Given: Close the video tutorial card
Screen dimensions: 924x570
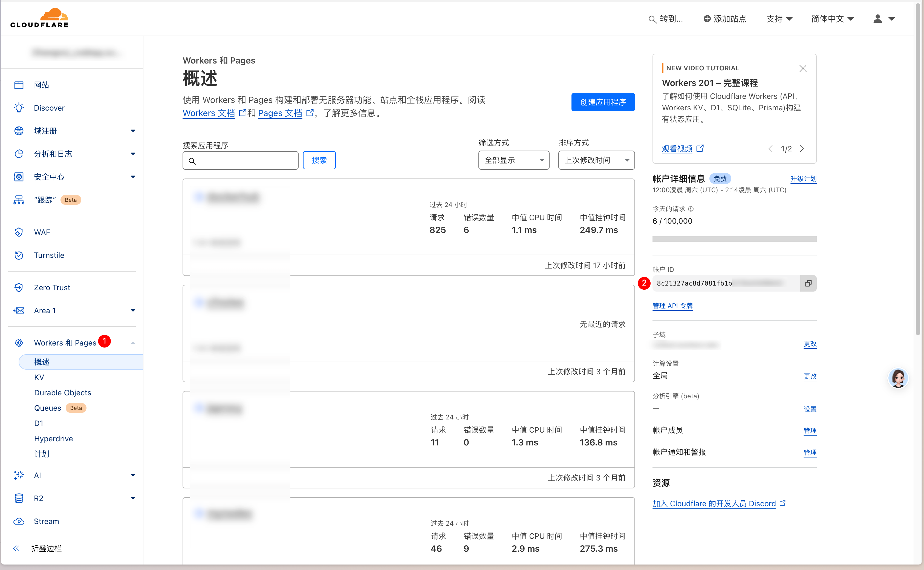Looking at the screenshot, I should 803,68.
